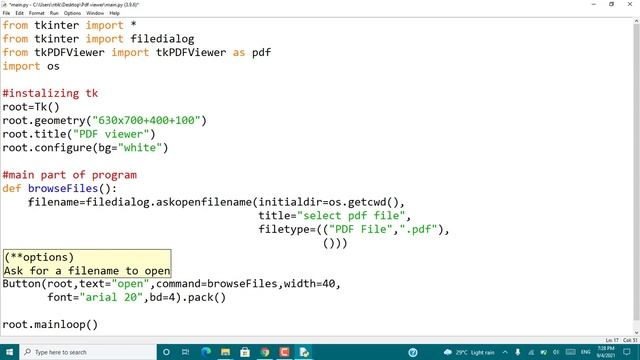Viewport: 640px width, 360px height.
Task: Click the 'root.mainloop()' line
Action: (50, 324)
